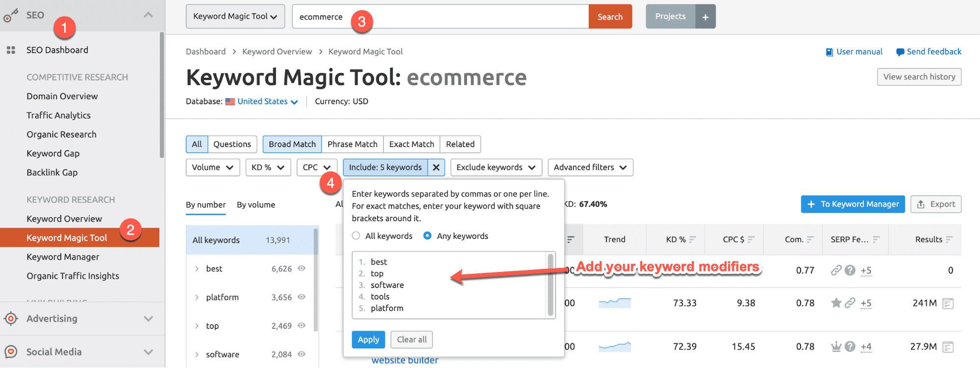Expand the platform keyword group
Screen dimensions: 980x368
point(197,297)
